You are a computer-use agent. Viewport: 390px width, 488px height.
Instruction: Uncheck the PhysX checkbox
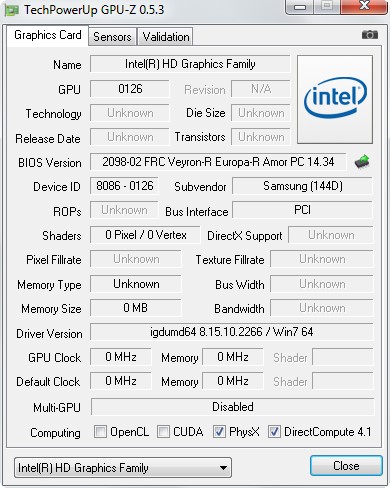click(x=219, y=432)
